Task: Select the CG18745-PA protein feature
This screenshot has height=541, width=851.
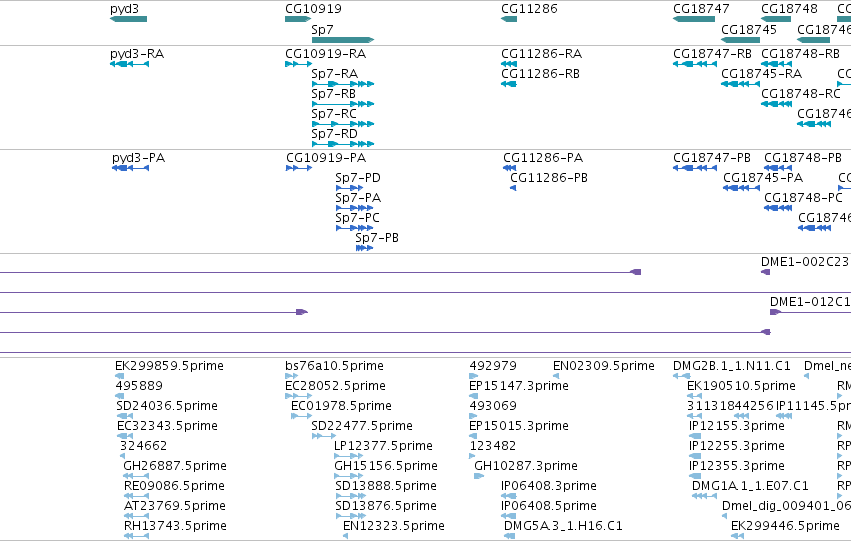Action: 741,188
